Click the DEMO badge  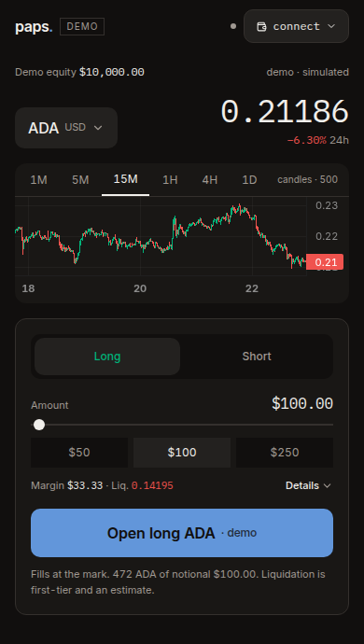pos(82,27)
